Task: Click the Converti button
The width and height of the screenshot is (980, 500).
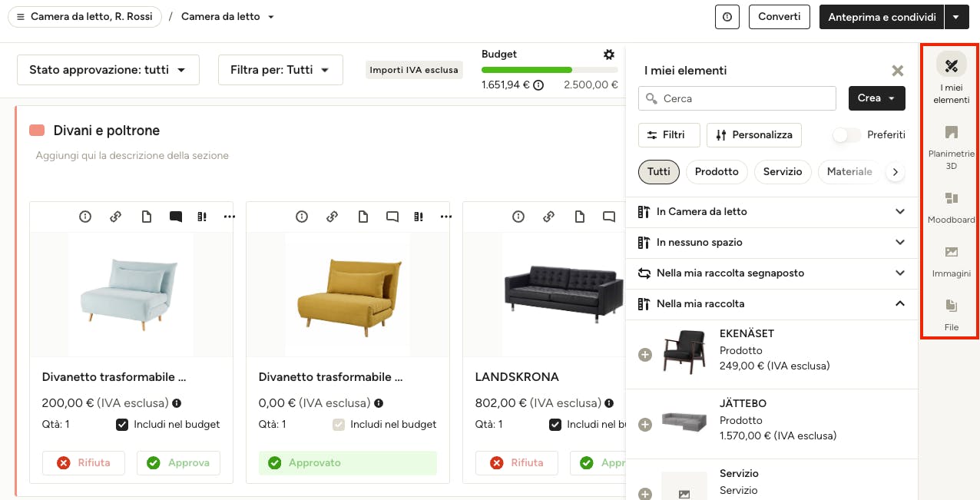Action: [x=779, y=17]
